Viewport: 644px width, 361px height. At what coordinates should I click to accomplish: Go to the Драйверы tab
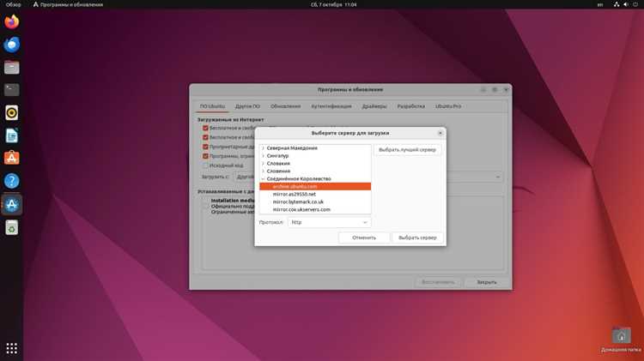(x=374, y=106)
